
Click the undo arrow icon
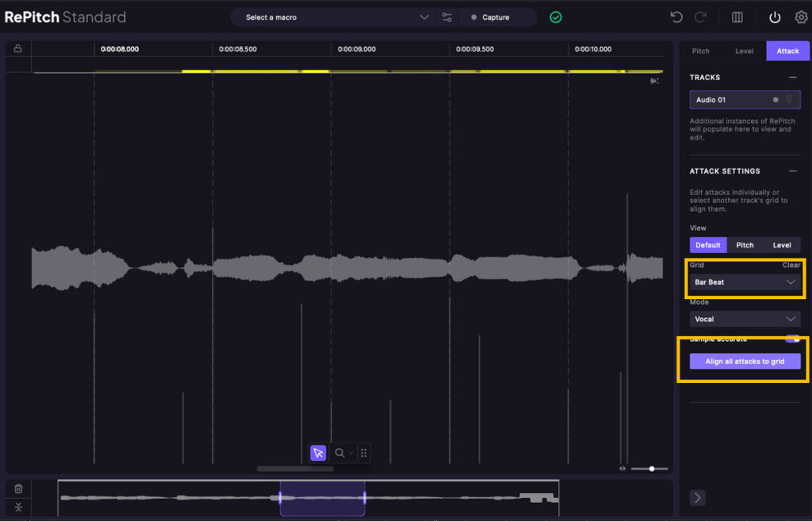click(x=676, y=17)
